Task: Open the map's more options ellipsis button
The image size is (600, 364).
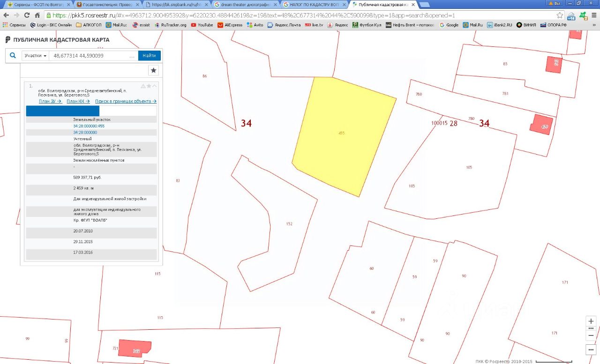Action: tap(591, 349)
